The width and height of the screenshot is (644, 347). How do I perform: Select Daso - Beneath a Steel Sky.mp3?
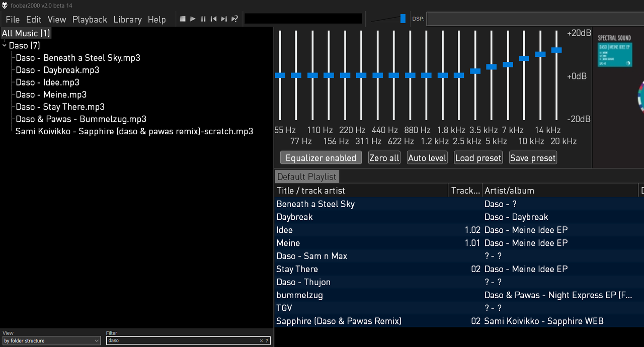78,58
